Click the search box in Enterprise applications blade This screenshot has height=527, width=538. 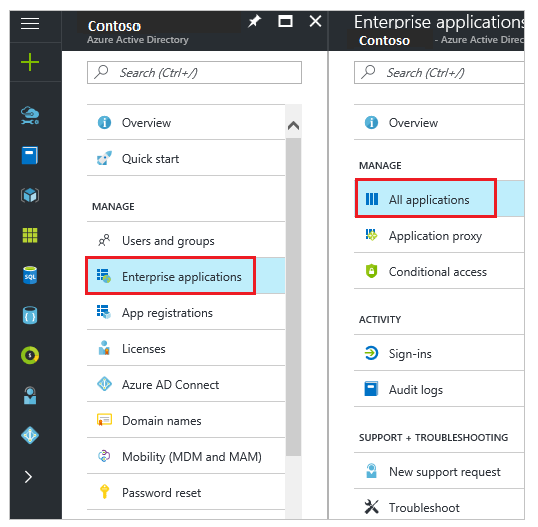[439, 72]
